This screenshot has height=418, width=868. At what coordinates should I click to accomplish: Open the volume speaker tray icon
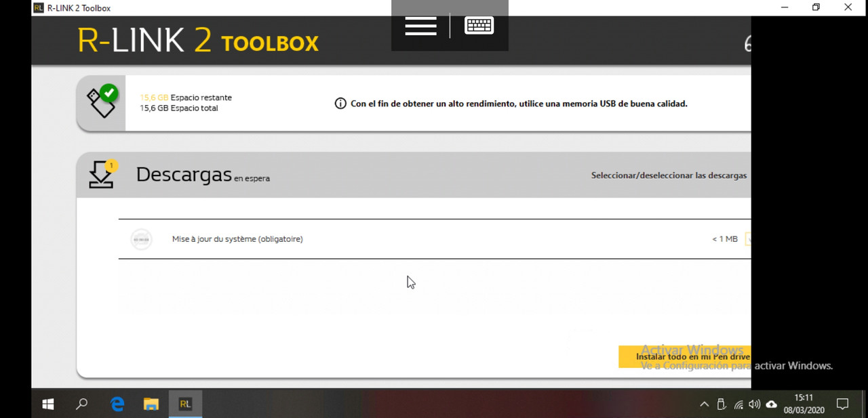[754, 404]
